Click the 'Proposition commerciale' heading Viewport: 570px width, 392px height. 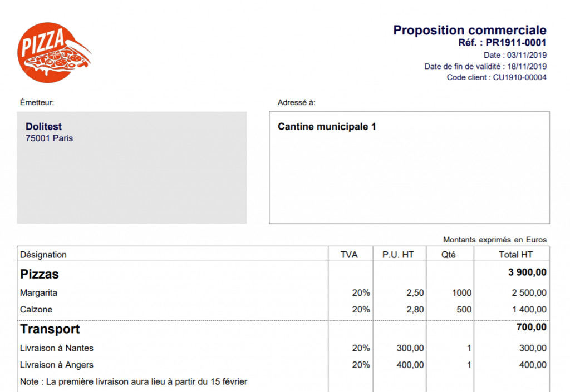pyautogui.click(x=470, y=30)
